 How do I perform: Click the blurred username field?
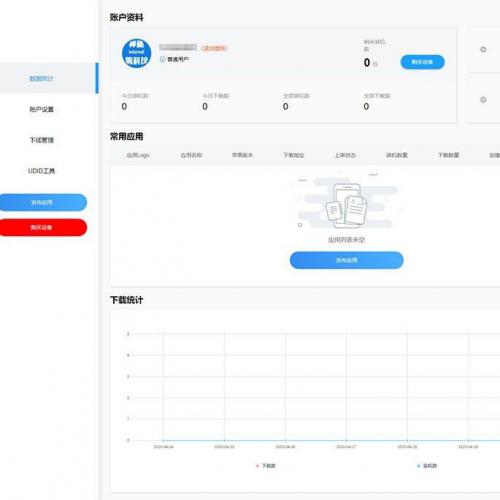178,47
